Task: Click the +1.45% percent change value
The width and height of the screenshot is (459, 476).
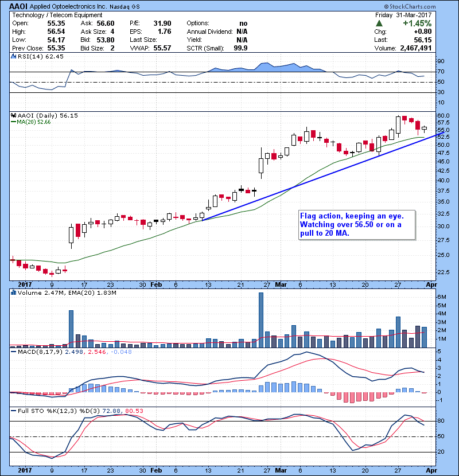Action: pos(417,24)
